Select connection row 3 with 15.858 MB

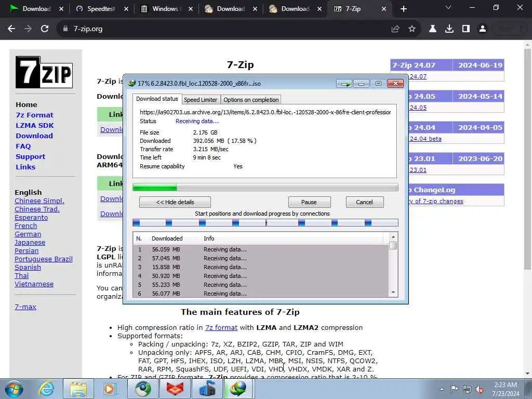(x=261, y=267)
